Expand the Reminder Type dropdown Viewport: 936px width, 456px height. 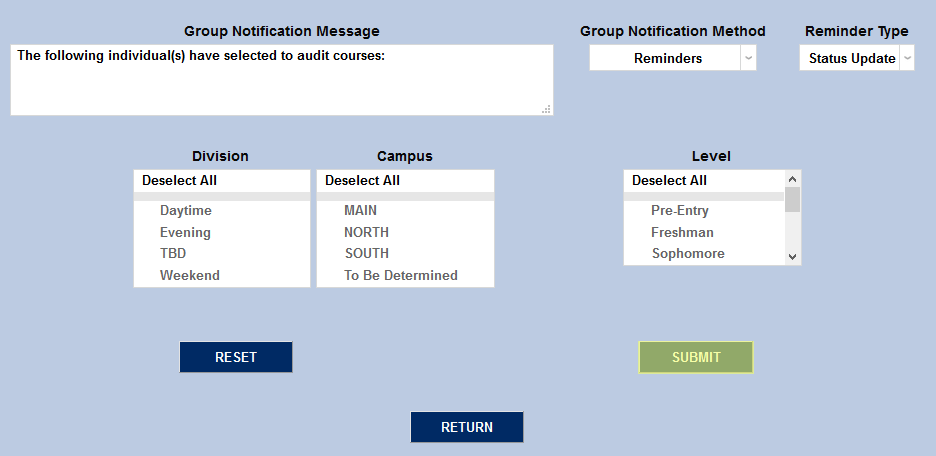coord(857,58)
